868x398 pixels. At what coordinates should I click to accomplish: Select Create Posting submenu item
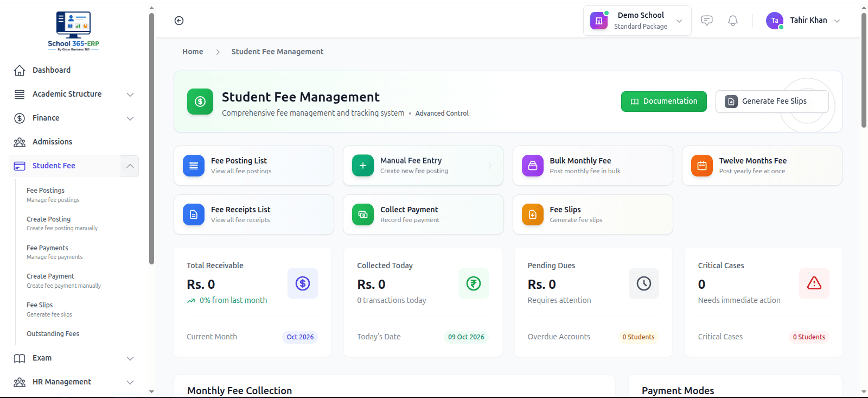(62, 223)
